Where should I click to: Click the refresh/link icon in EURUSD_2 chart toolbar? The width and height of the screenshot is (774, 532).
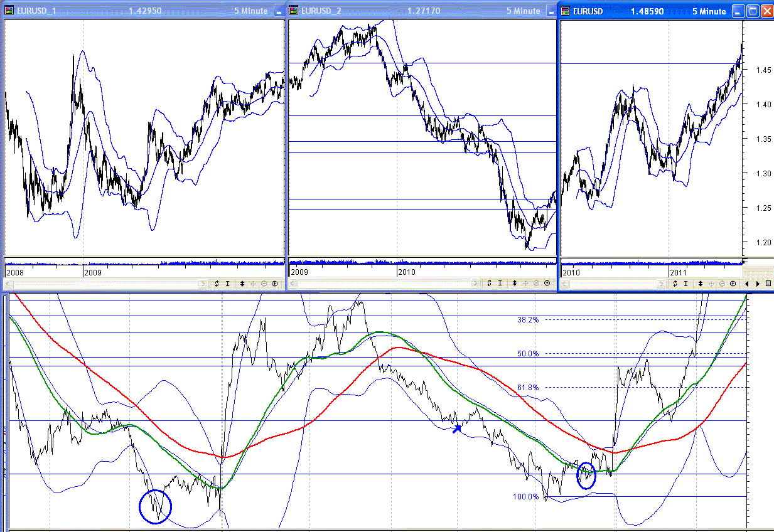coord(488,283)
